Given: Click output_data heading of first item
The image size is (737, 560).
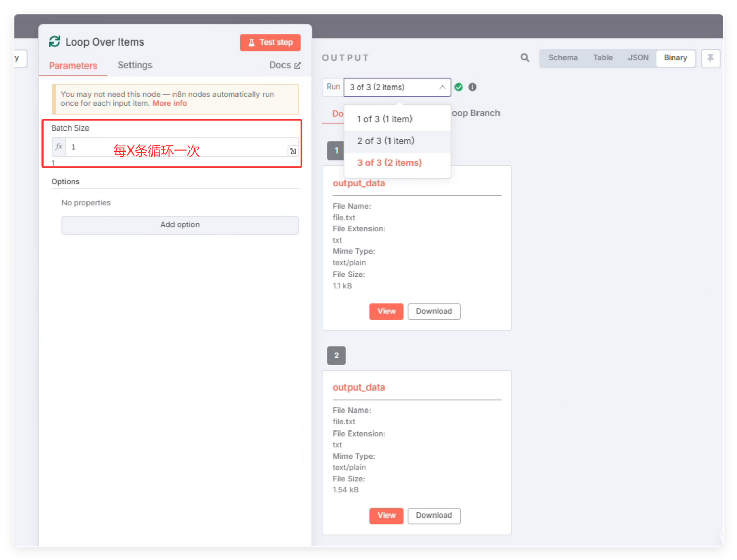Looking at the screenshot, I should (359, 183).
